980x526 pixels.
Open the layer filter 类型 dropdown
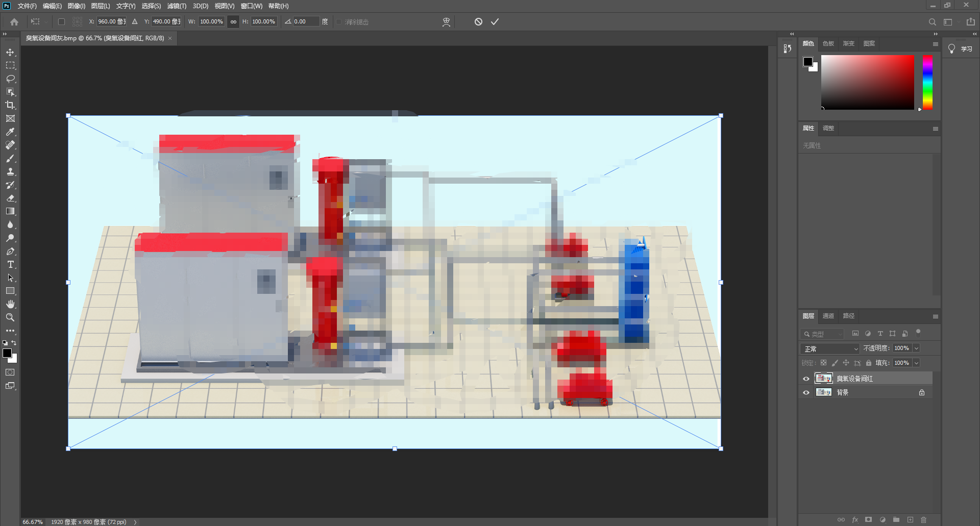pos(822,334)
